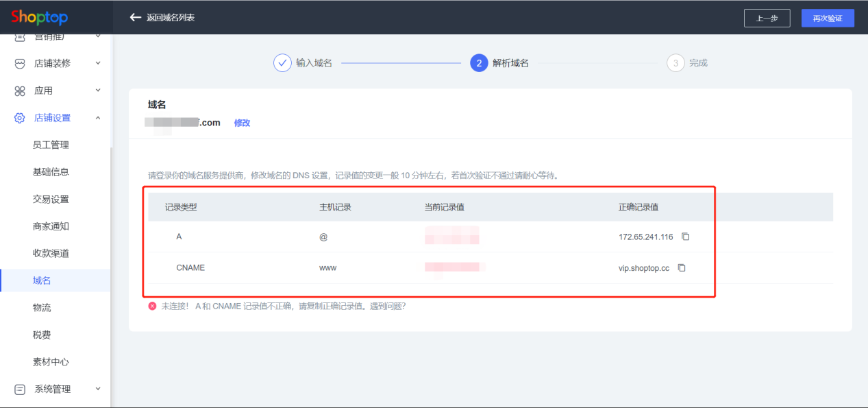Click the red error status icon
Viewport: 868px width, 408px height.
152,307
